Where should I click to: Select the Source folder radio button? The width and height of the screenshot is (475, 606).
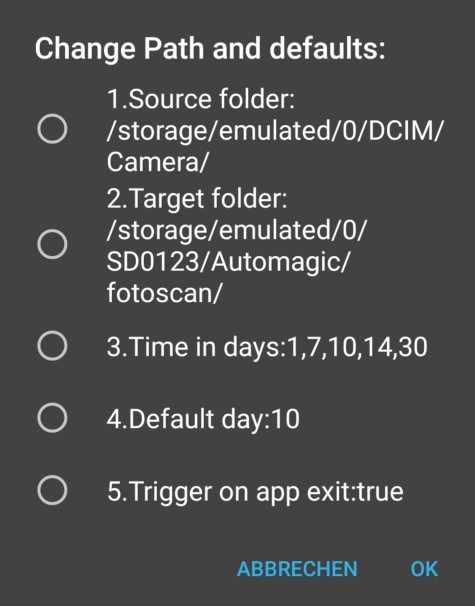(x=52, y=129)
